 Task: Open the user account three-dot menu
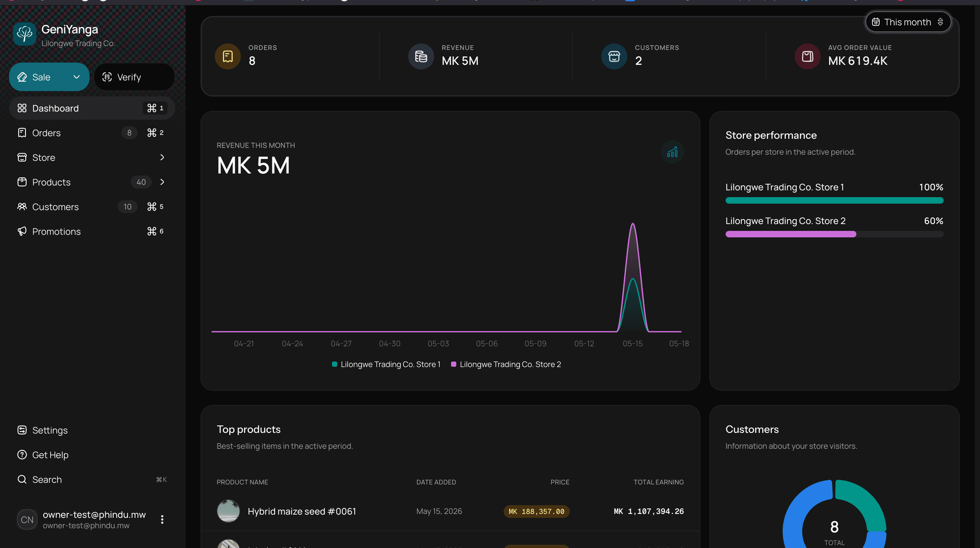[162, 519]
